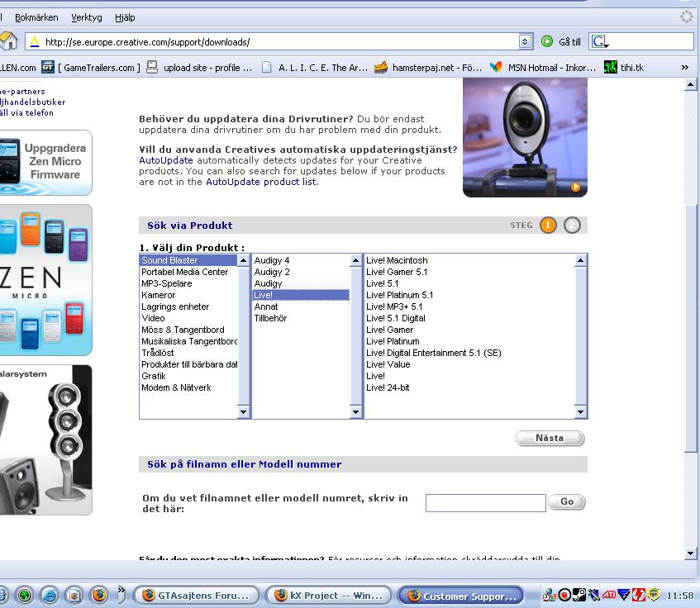Click the green Go arrow beside the address bar

point(547,41)
